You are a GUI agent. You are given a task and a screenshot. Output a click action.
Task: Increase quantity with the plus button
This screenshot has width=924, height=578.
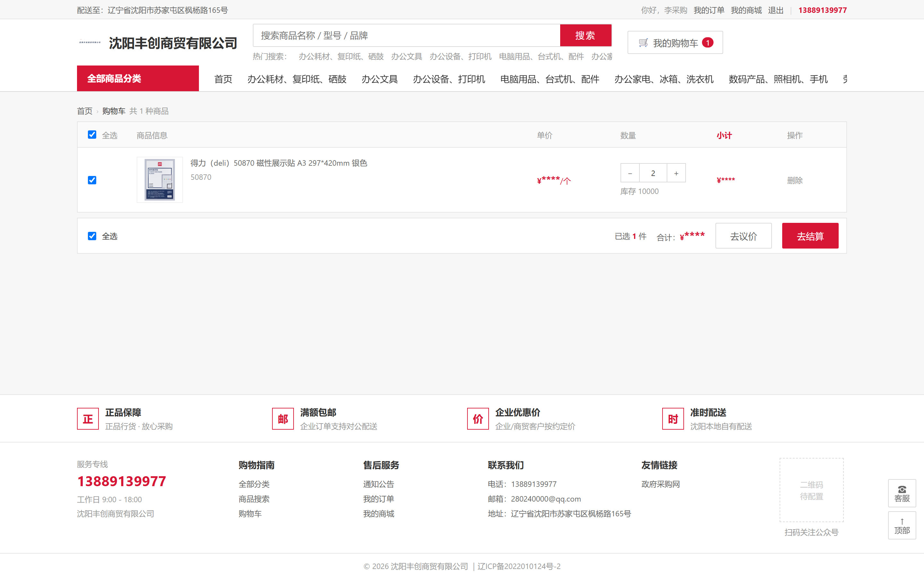(x=676, y=173)
